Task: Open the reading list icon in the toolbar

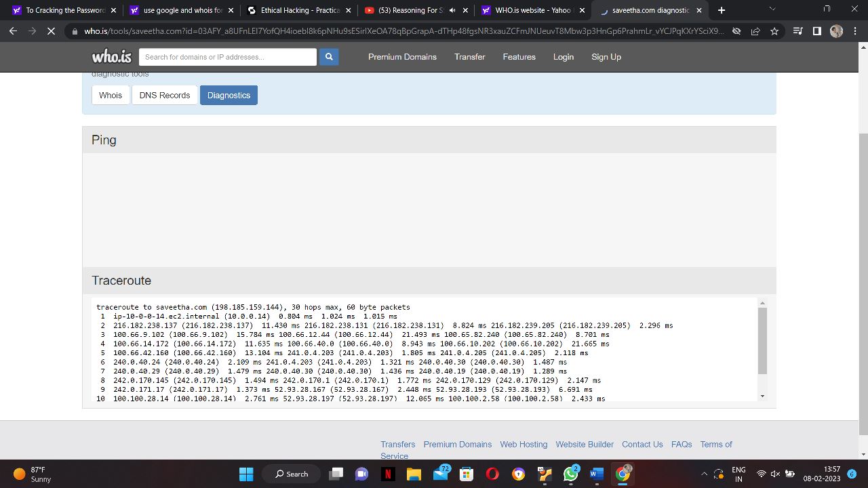Action: click(x=797, y=30)
